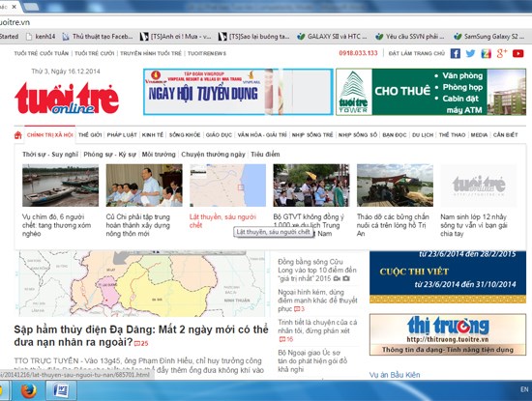Open 'Tháo dỡ các bửng chắn' headline

coord(393,225)
